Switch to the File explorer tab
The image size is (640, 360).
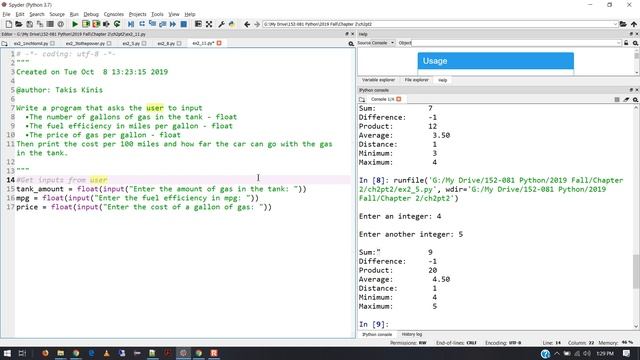[416, 80]
